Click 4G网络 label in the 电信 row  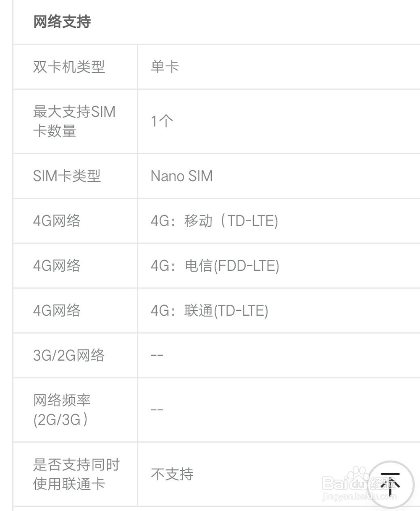pos(57,266)
